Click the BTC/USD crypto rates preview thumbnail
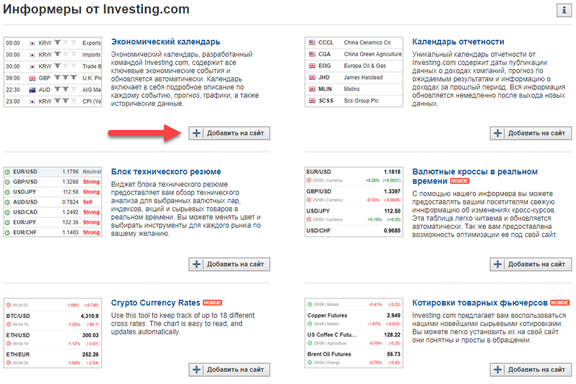576x384 pixels. [x=53, y=333]
